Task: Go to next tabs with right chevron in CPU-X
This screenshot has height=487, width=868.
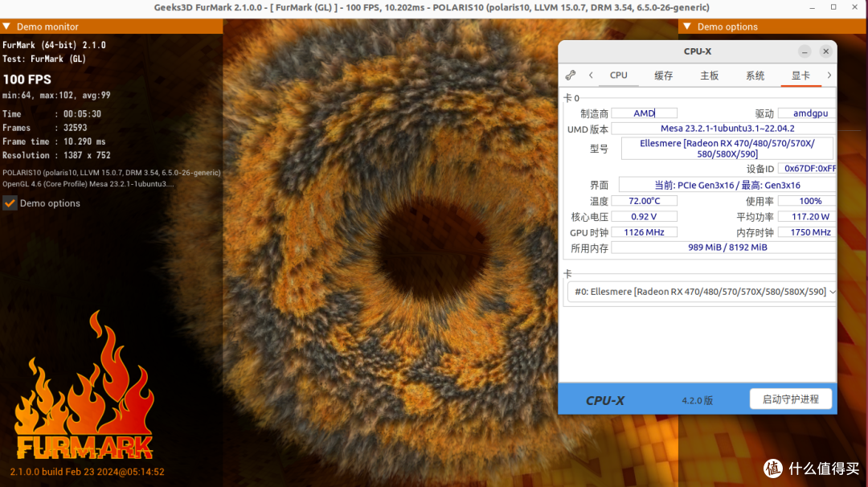Action: coord(829,76)
